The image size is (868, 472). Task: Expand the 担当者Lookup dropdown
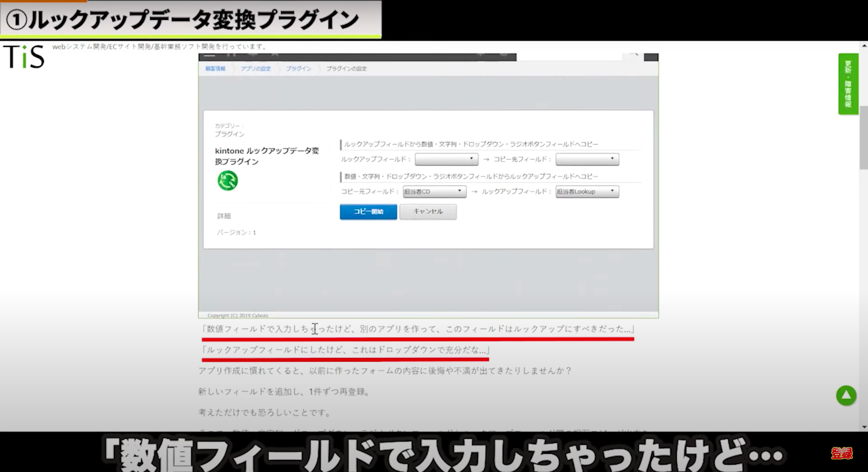click(587, 192)
